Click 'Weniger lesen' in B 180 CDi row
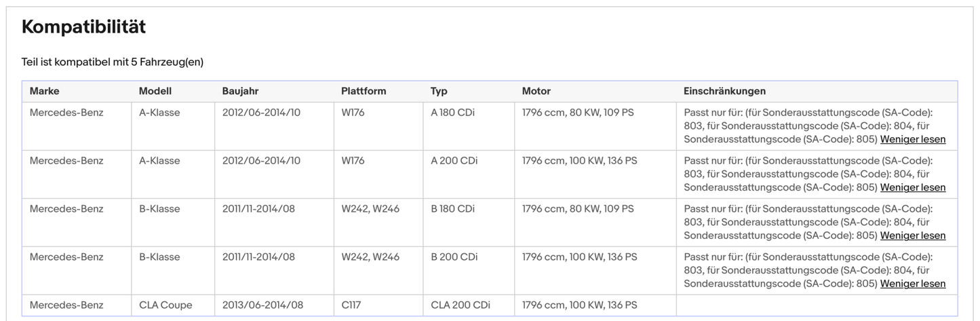This screenshot has height=321, width=980. point(912,235)
